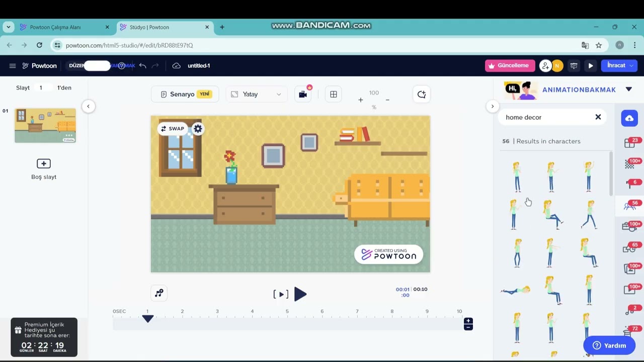This screenshot has width=644, height=362.
Task: Toggle the canvas grid icon
Action: click(334, 94)
